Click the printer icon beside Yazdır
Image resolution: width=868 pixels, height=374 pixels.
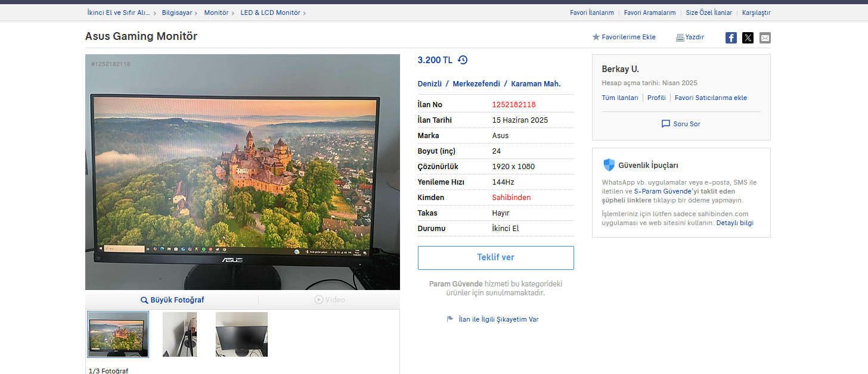pyautogui.click(x=680, y=38)
